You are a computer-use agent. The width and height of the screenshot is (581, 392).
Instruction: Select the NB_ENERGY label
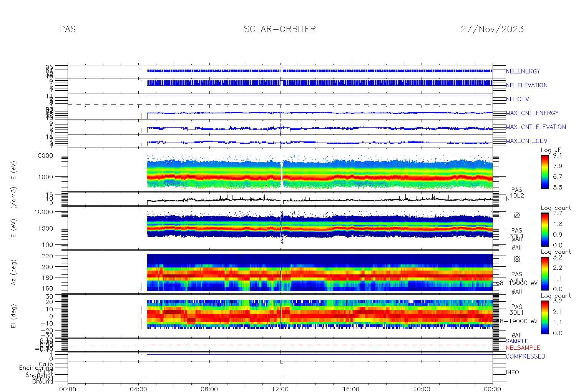click(523, 71)
